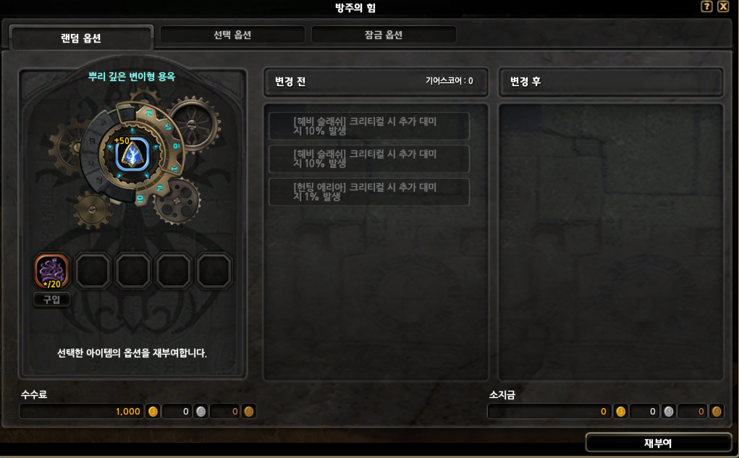739x458 pixels.
Task: Click the gold coin icon next to 1,000 fee
Action: tap(153, 411)
